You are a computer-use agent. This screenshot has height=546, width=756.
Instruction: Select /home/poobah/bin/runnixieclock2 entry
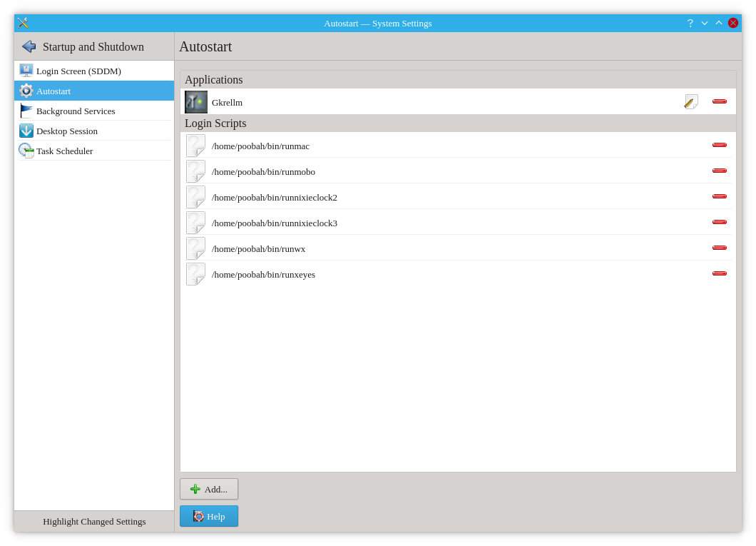458,197
